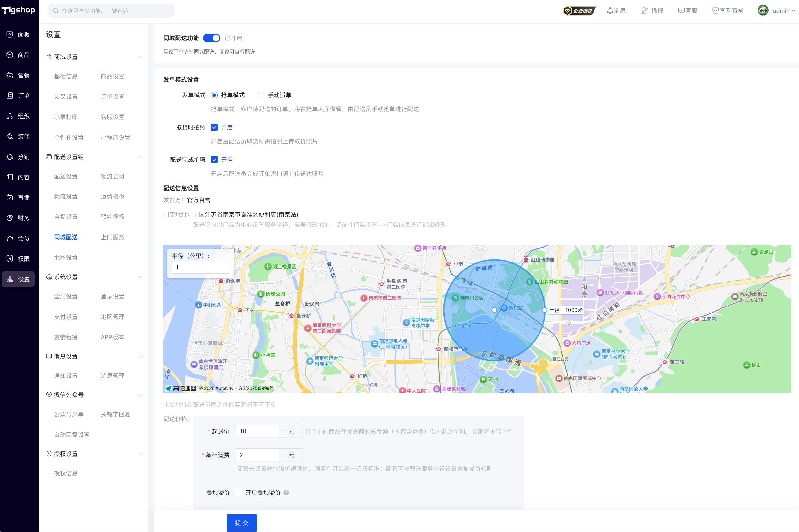The height and width of the screenshot is (532, 799).
Task: Open the 分销 distribution sidebar icon
Action: [10, 156]
